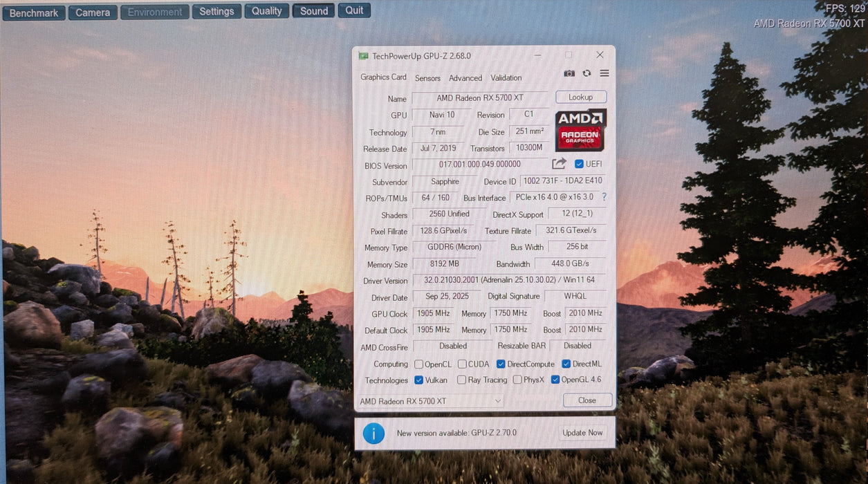868x484 pixels.
Task: Switch to the Advanced tab
Action: [465, 78]
